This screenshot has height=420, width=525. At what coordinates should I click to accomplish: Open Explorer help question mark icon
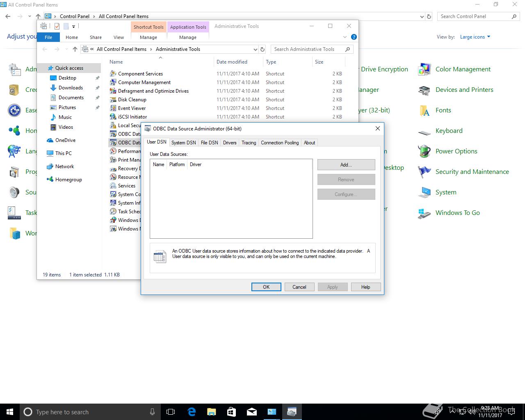[x=354, y=37]
